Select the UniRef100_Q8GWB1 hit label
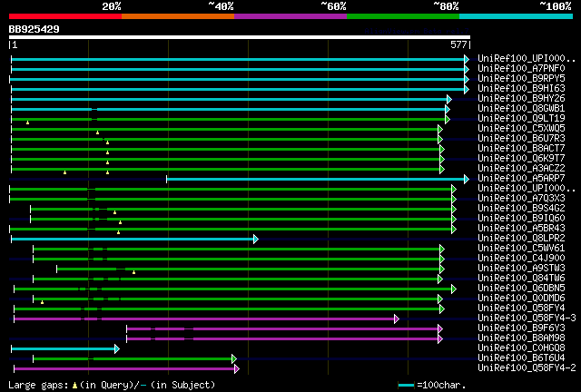Viewport: 581px width, 392px height. [x=521, y=109]
